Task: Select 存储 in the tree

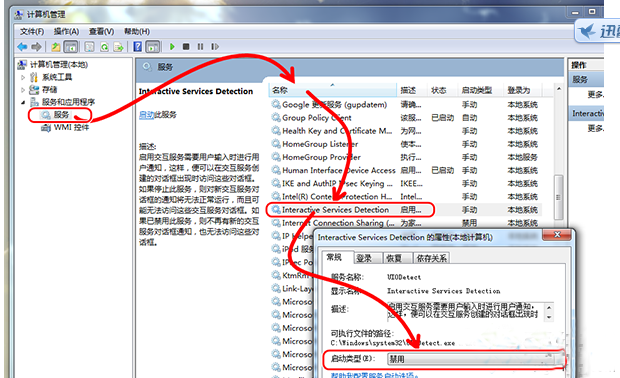Action: (49, 90)
